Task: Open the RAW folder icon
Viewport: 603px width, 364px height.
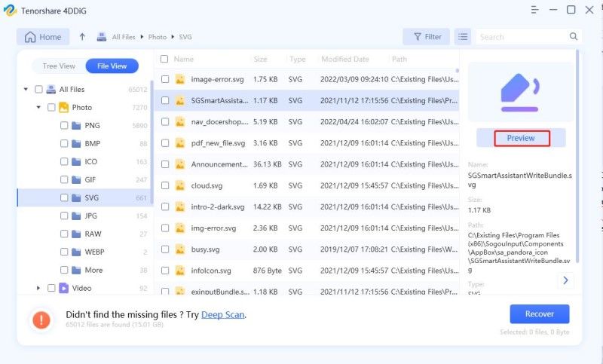Action: click(76, 234)
